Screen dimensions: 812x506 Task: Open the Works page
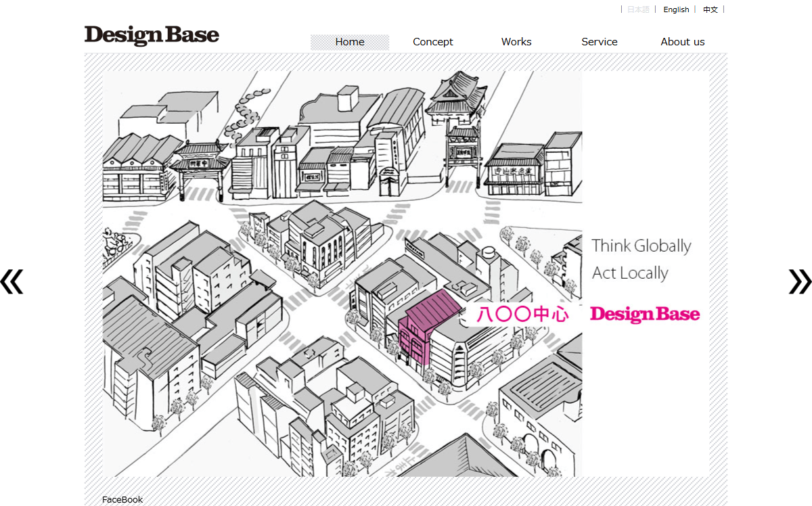(516, 42)
